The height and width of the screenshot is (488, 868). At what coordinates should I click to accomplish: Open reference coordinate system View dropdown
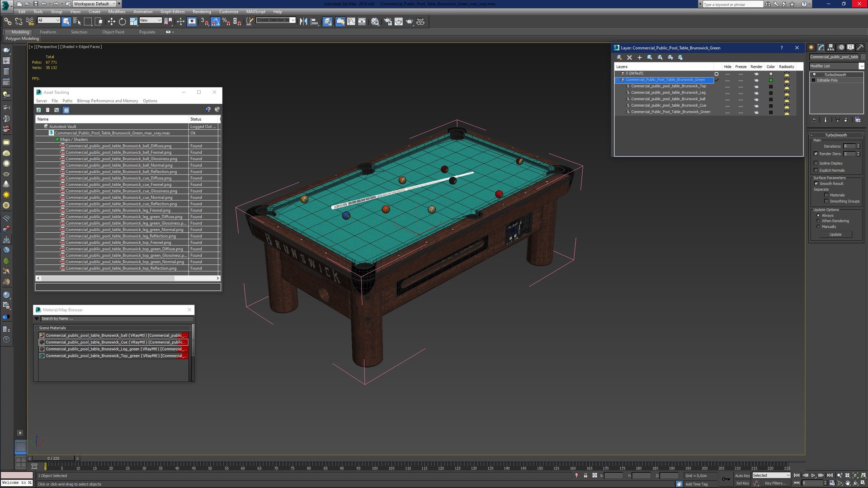151,20
